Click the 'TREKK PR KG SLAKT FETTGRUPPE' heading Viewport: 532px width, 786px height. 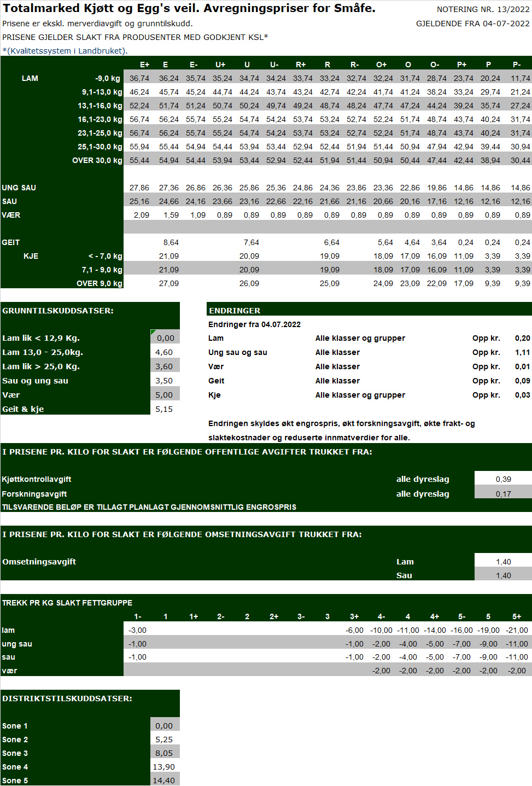(67, 603)
